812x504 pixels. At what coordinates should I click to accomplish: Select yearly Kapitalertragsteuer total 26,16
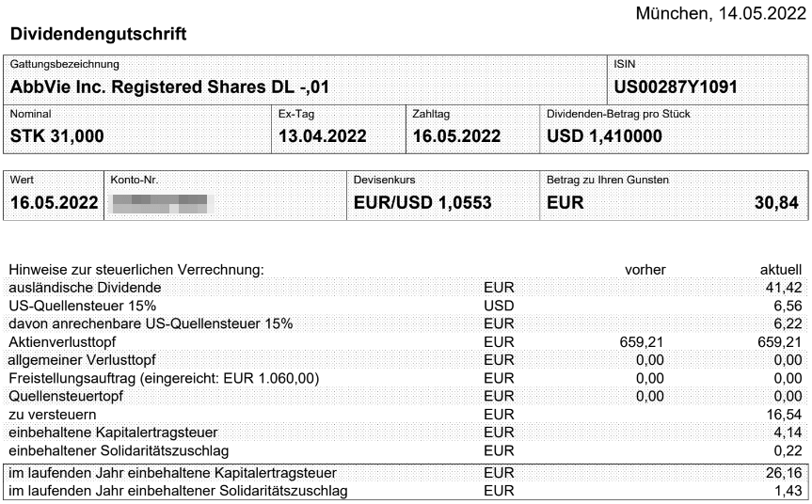click(x=784, y=472)
